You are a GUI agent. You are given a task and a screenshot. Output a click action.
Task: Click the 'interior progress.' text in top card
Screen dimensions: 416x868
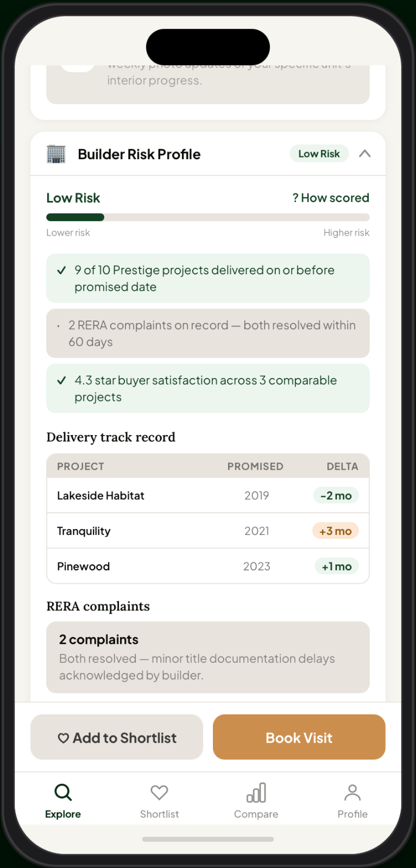(x=154, y=80)
